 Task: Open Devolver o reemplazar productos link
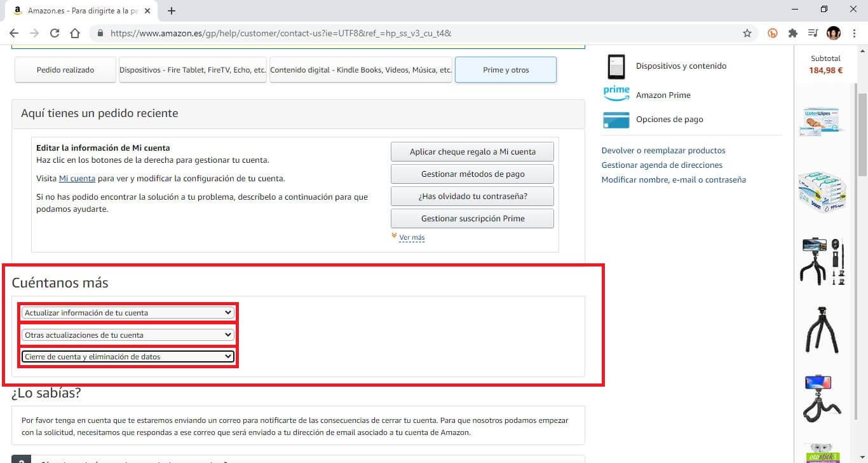663,151
